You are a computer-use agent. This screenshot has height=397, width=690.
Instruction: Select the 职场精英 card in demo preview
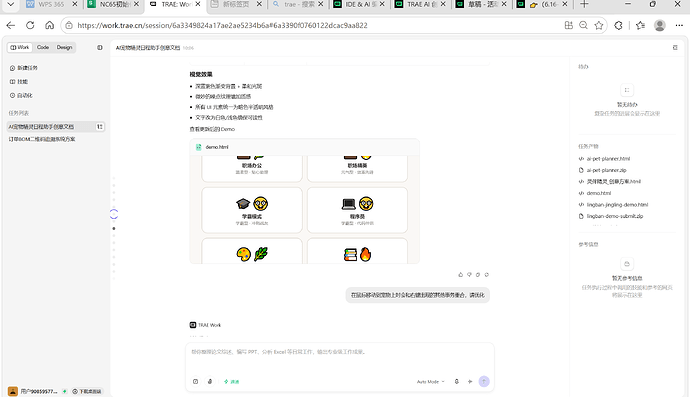tap(357, 168)
